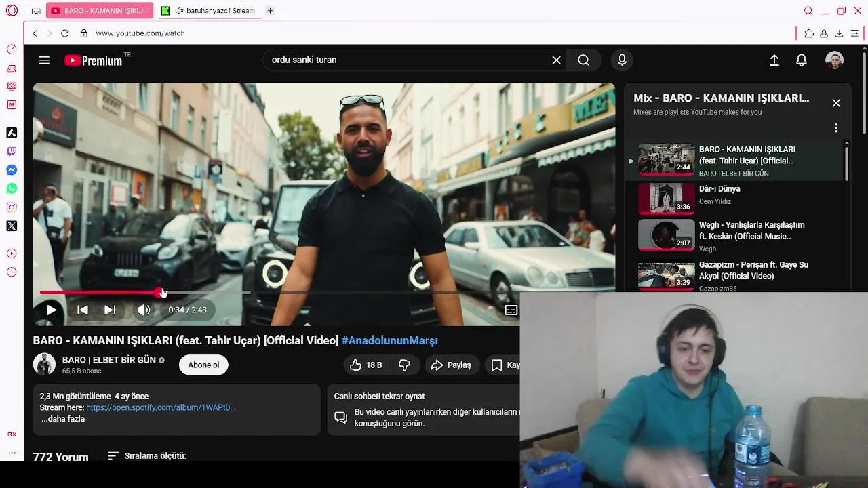Viewport: 868px width, 488px height.
Task: Close the Mix playlist panel
Action: (x=836, y=103)
